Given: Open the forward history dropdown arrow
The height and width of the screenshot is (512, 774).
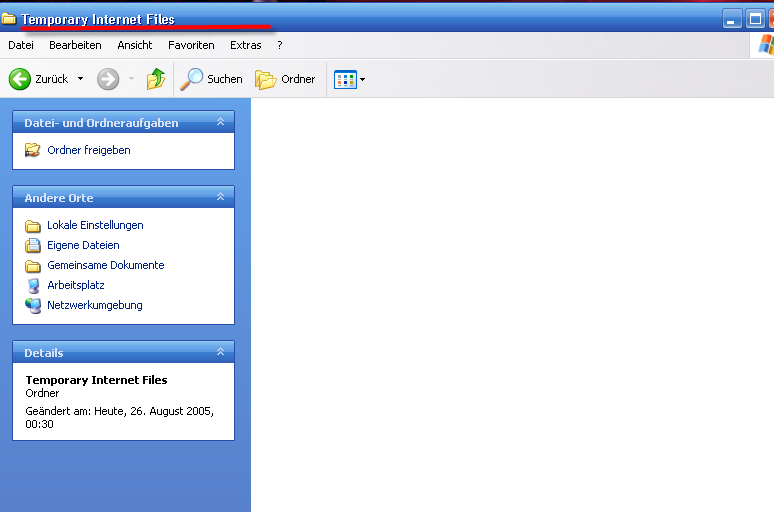Looking at the screenshot, I should click(131, 79).
